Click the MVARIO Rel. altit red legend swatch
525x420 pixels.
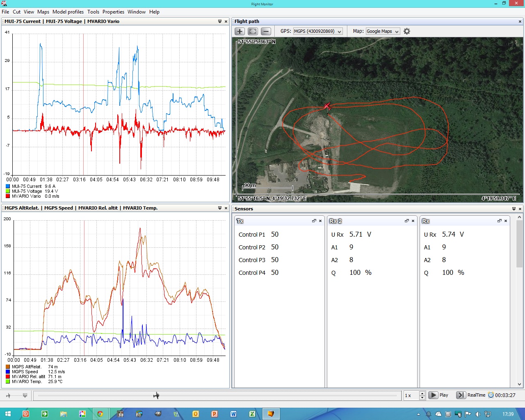click(x=8, y=377)
